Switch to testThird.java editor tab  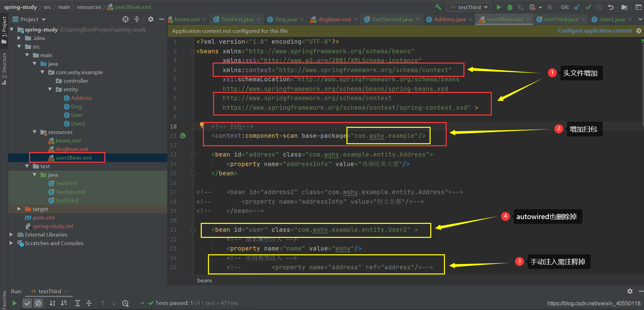click(x=561, y=19)
